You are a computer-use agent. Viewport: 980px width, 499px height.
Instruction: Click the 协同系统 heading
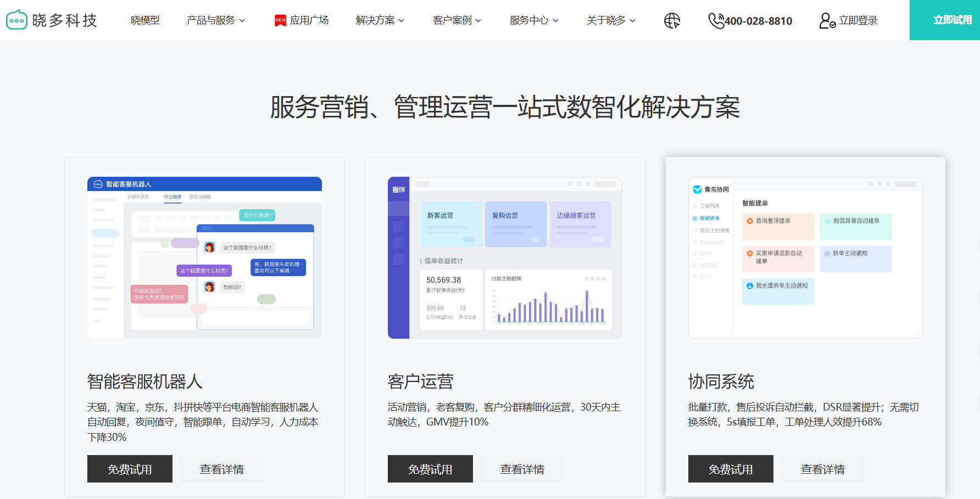pyautogui.click(x=721, y=382)
